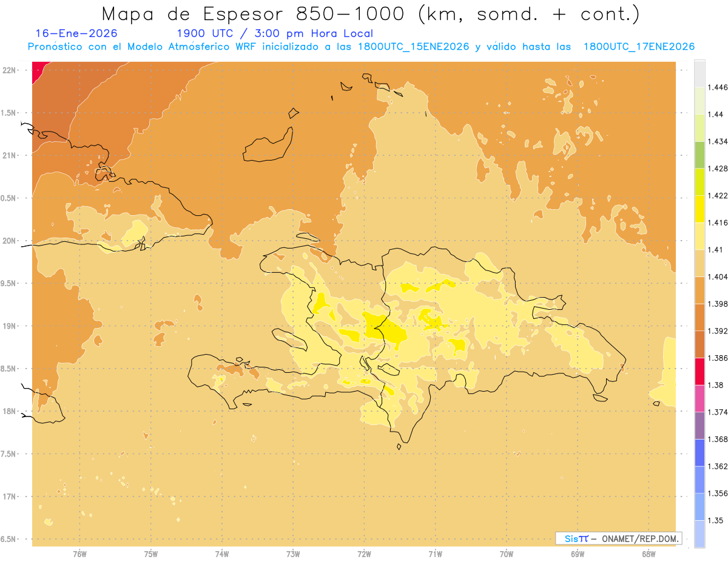The height and width of the screenshot is (562, 728).
Task: Click the longitude label 74W
Action: coord(222,554)
